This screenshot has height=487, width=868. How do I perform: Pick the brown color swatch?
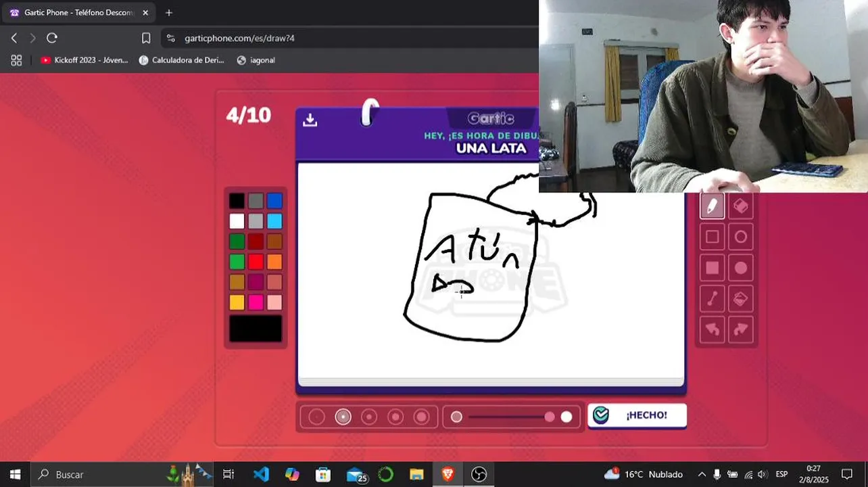[x=274, y=241]
